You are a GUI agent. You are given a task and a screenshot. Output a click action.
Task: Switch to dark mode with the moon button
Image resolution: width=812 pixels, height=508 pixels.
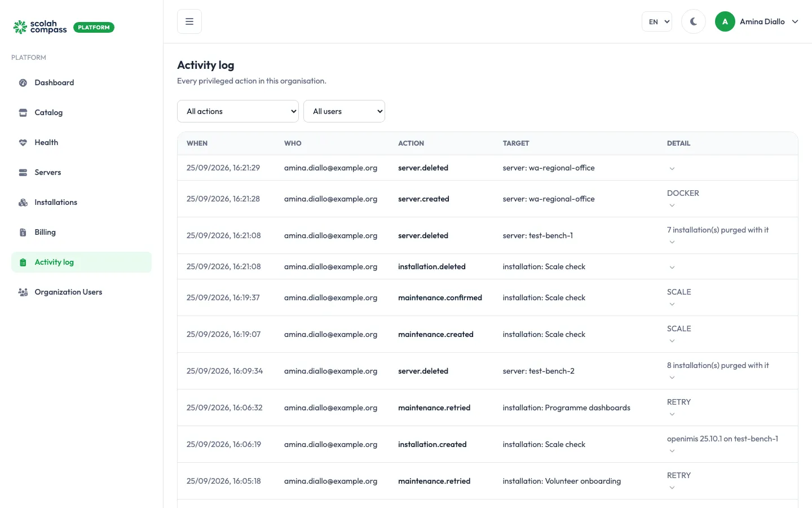(694, 21)
